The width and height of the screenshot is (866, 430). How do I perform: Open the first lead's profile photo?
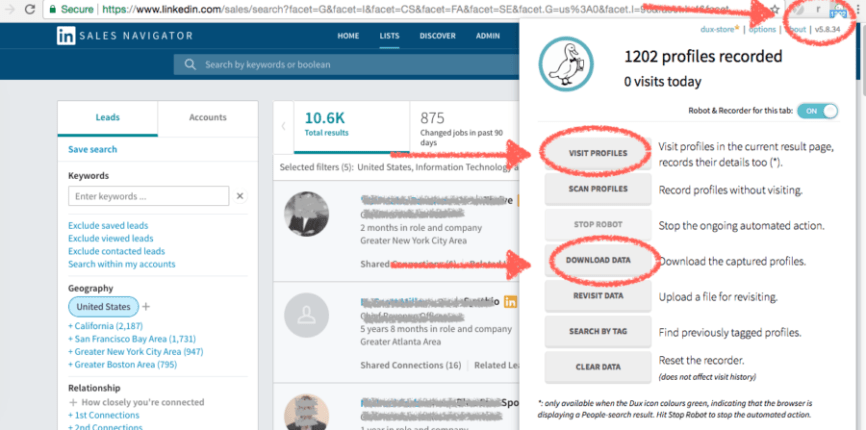310,215
